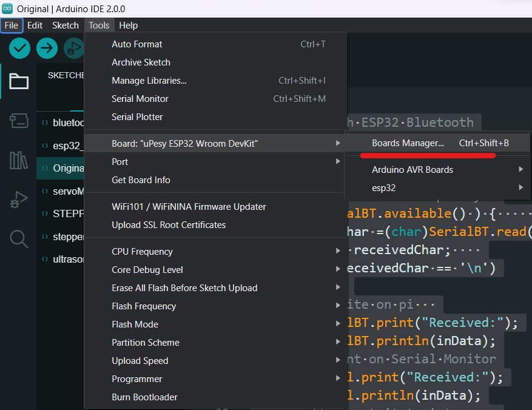Select Get Board Info
This screenshot has height=410, width=532.
point(215,180)
